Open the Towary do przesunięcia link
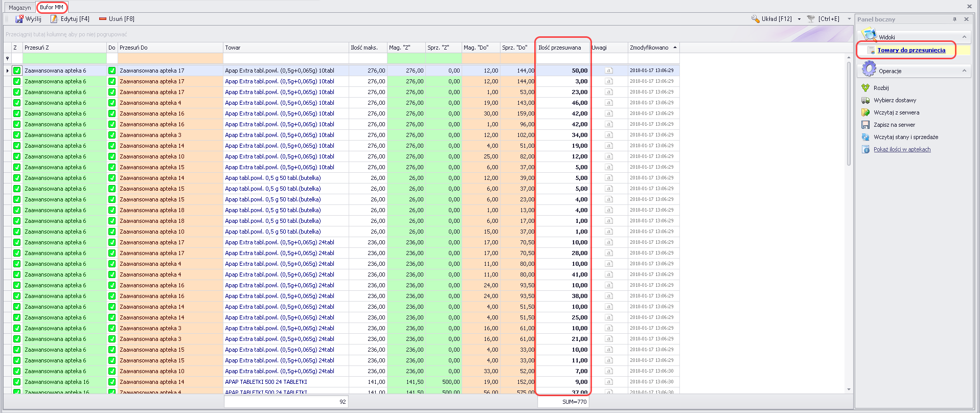This screenshot has height=413, width=980. click(x=911, y=50)
